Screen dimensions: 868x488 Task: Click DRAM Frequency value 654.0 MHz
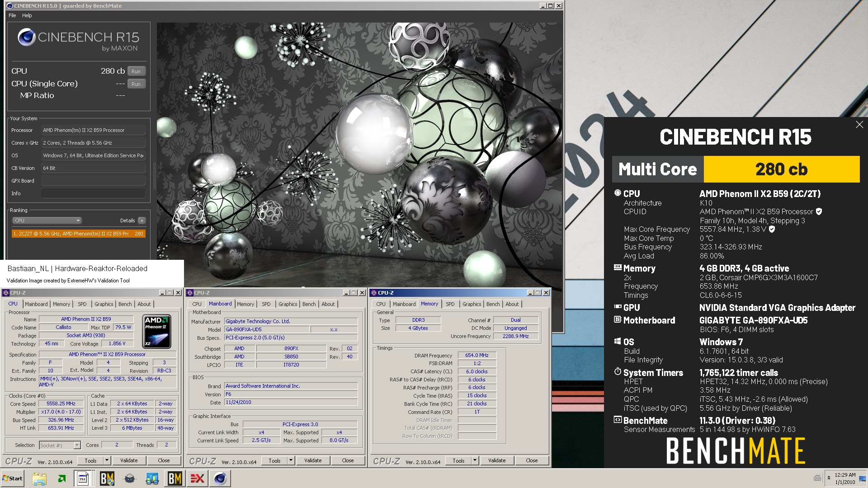click(x=477, y=355)
